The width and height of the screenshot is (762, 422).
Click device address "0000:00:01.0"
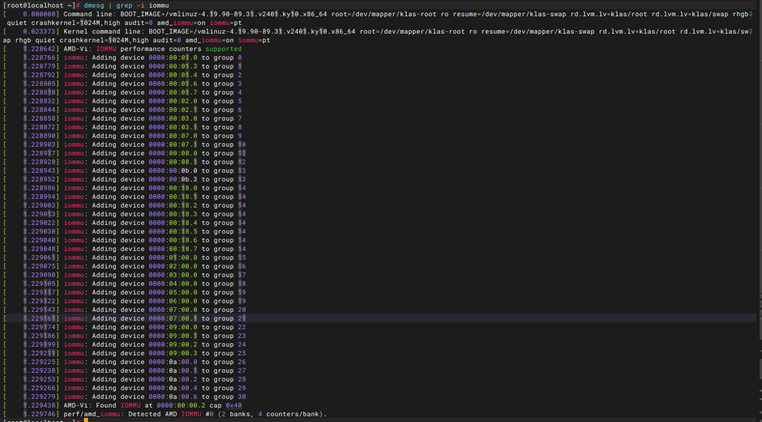(173, 58)
